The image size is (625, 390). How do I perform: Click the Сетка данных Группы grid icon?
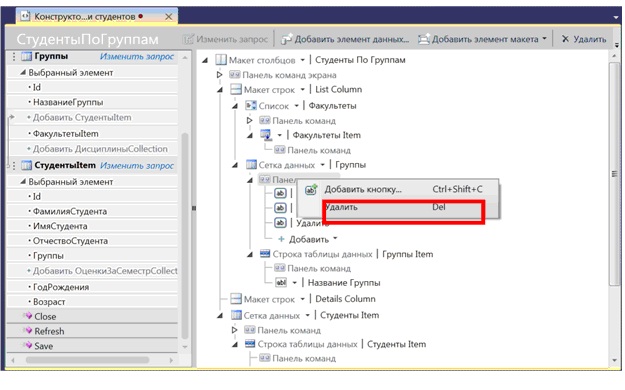pos(251,164)
